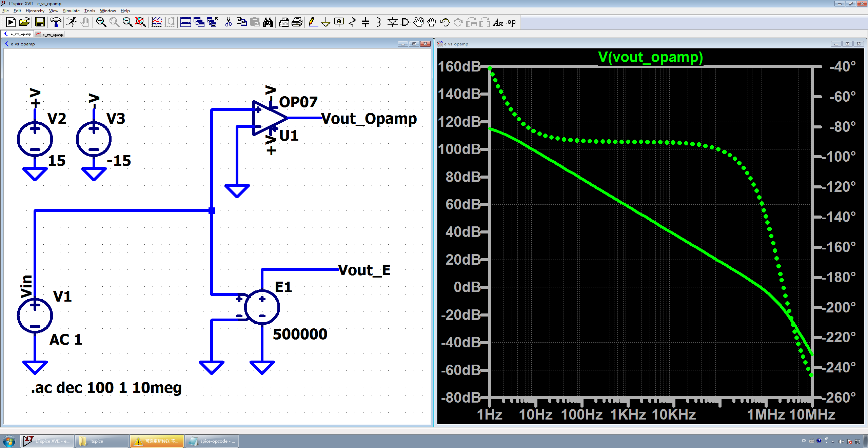The width and height of the screenshot is (868, 448).
Task: Switch to the e_vs_opamp waveform tab
Action: pos(50,34)
